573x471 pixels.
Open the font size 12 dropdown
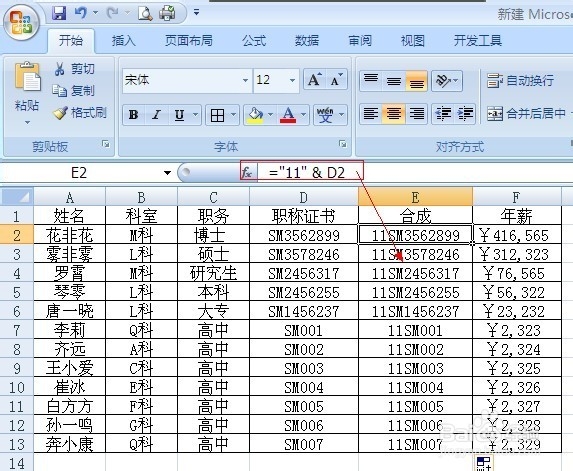click(x=292, y=80)
